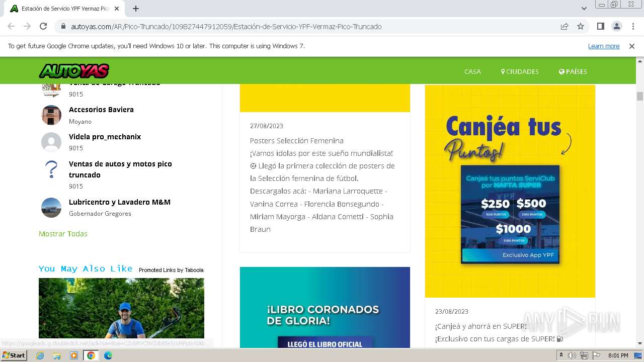Click the browser forward arrow
The image size is (644, 362).
tap(27, 26)
